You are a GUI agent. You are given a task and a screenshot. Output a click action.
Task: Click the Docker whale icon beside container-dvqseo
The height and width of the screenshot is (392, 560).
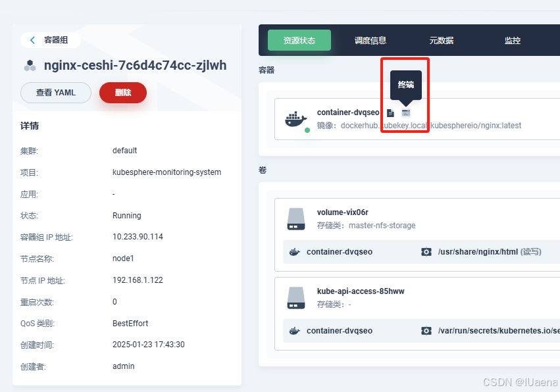[x=295, y=119]
